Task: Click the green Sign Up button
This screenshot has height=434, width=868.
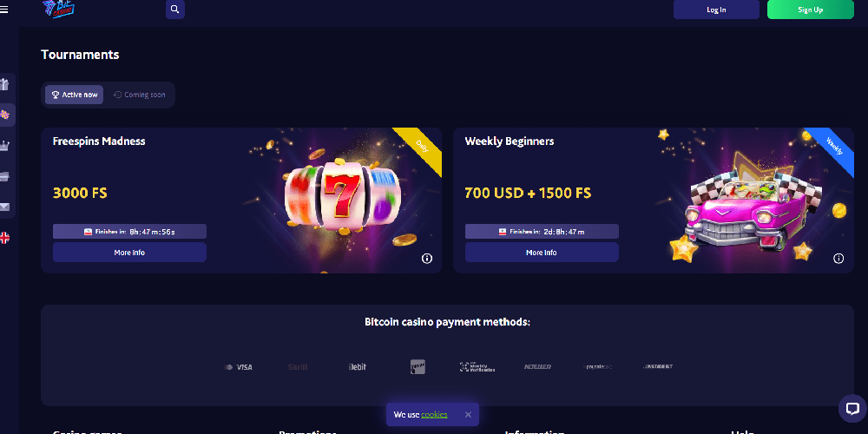Action: 811,10
